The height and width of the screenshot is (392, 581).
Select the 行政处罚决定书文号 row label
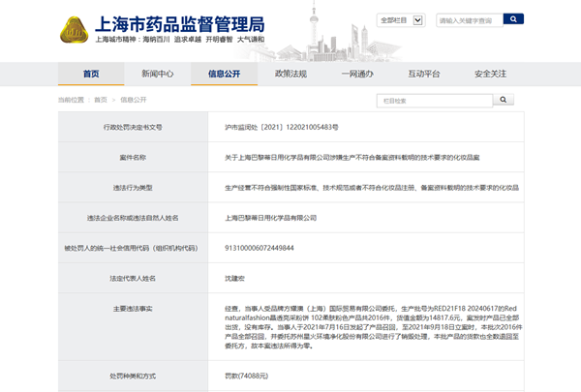[x=133, y=127]
